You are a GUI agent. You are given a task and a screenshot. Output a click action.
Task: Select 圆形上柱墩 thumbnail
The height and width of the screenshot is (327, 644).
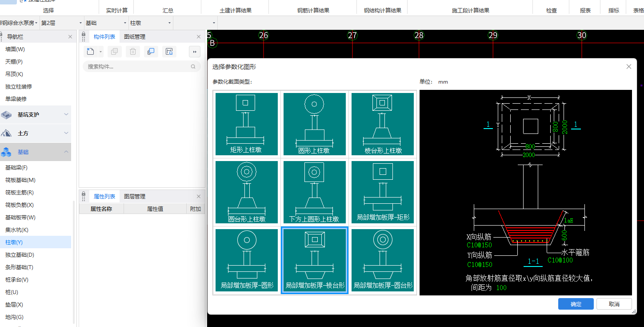[x=314, y=124]
